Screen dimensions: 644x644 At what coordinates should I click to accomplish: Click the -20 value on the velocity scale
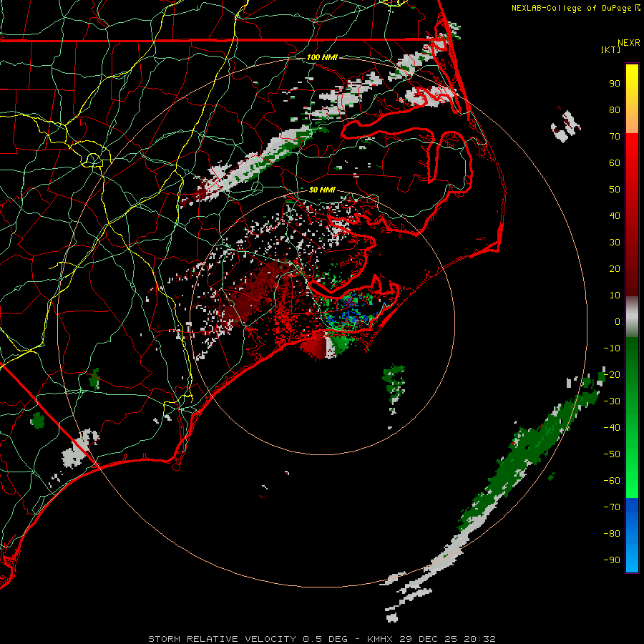(612, 374)
